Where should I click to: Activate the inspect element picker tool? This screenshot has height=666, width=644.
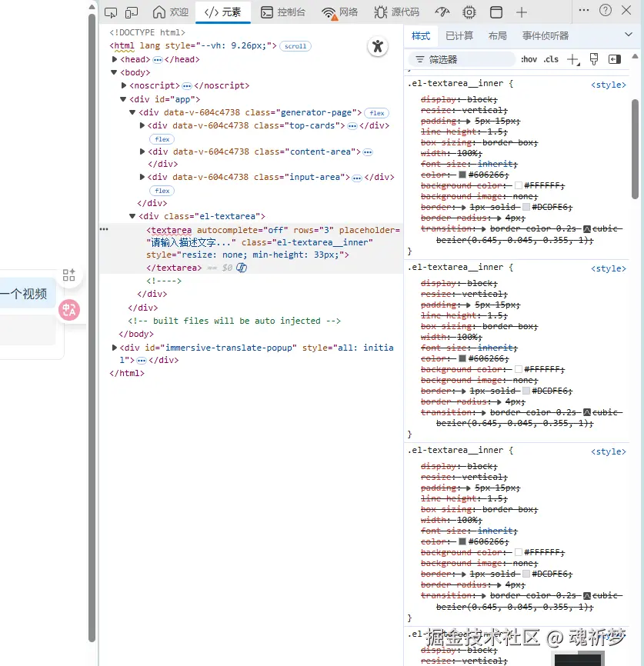tap(111, 12)
